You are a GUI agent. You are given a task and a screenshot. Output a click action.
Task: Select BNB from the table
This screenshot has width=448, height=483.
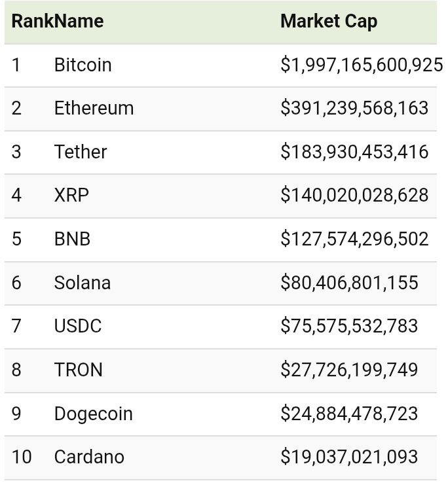click(x=72, y=239)
